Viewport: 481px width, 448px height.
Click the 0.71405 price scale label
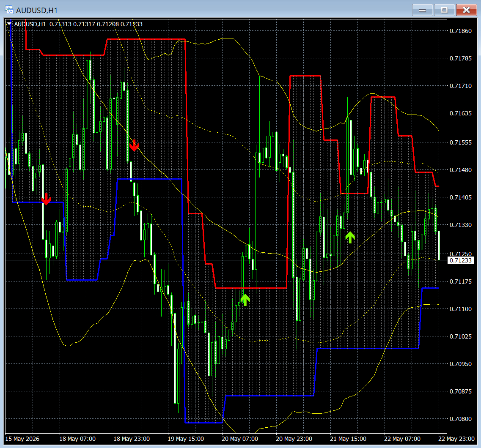(460, 197)
